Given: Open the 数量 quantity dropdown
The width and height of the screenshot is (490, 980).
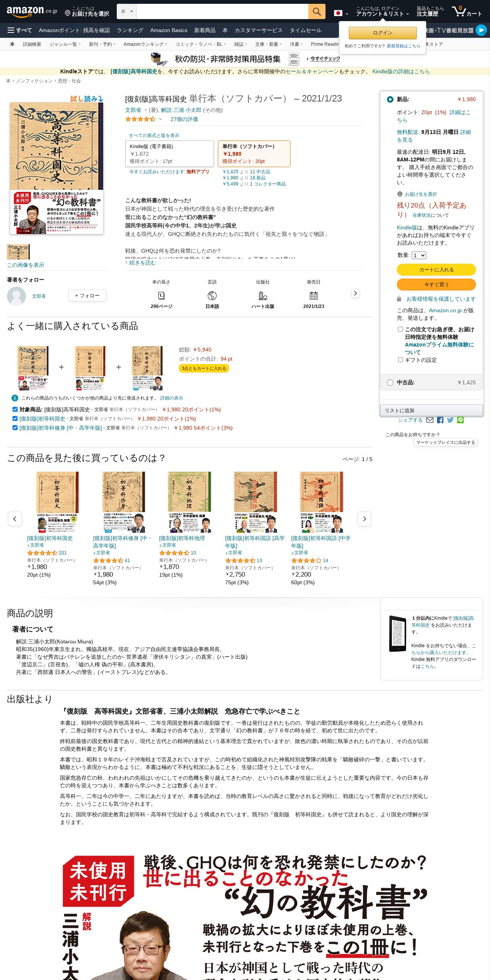Looking at the screenshot, I should 419,255.
